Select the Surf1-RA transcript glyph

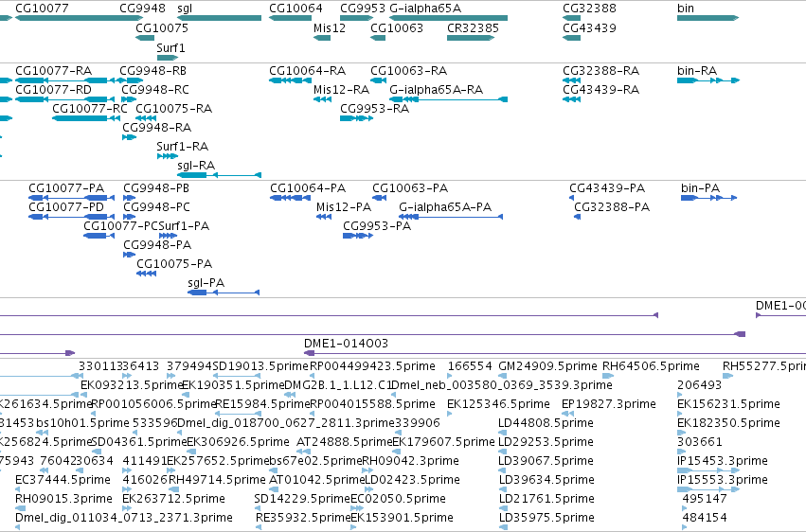tap(167, 156)
